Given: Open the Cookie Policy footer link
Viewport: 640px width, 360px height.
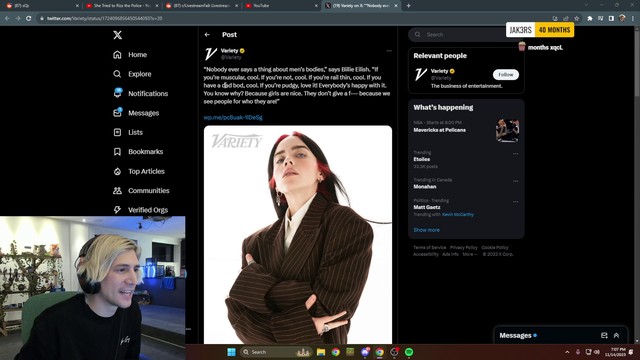Looking at the screenshot, I should click(495, 247).
